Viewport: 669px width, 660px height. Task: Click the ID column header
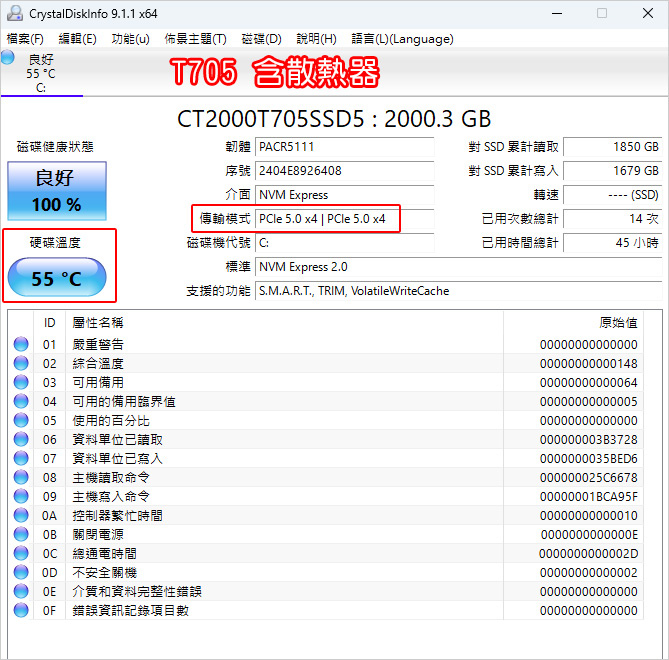49,323
